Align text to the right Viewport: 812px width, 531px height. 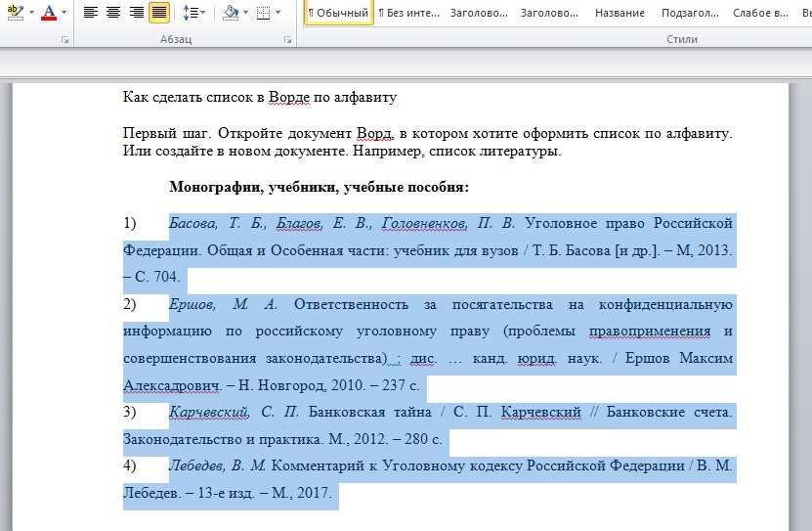pyautogui.click(x=136, y=13)
